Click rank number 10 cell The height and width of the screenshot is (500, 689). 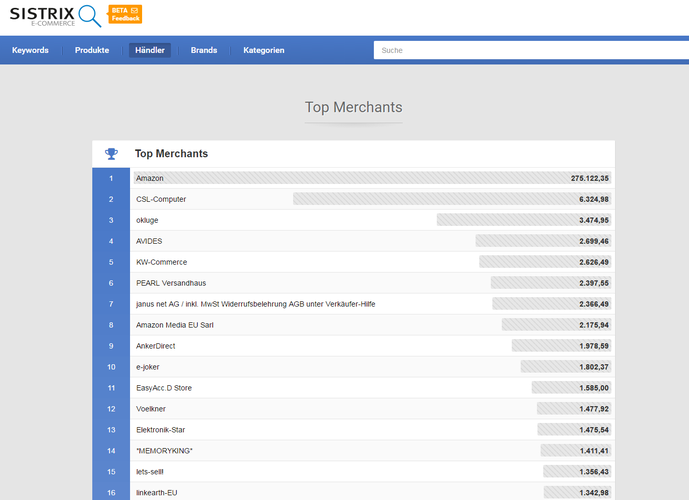[x=111, y=367]
